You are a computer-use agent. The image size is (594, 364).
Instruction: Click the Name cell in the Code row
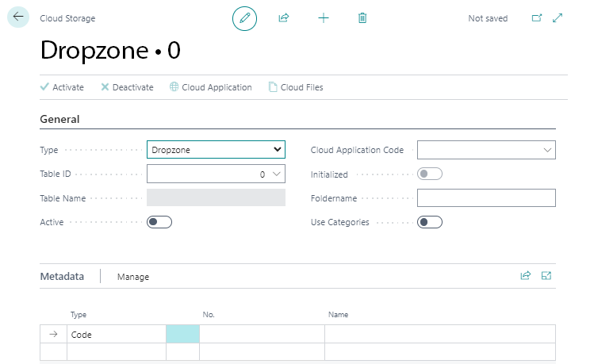[440, 334]
